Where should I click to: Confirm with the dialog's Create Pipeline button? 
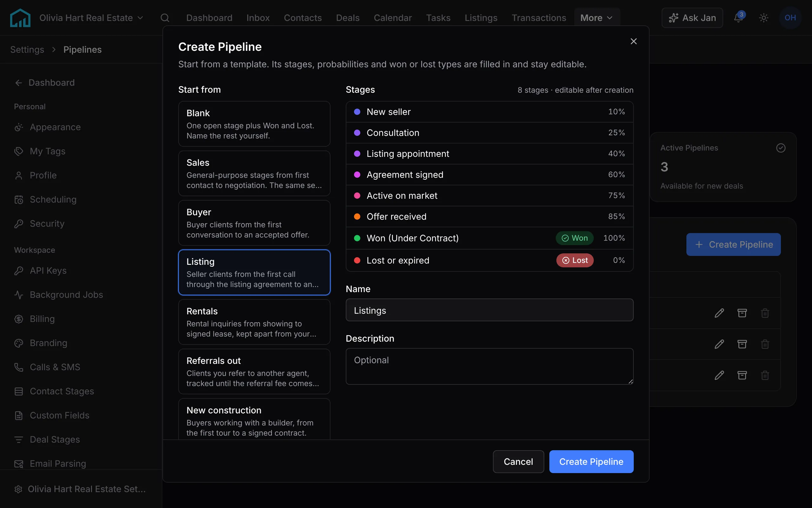[x=591, y=462]
